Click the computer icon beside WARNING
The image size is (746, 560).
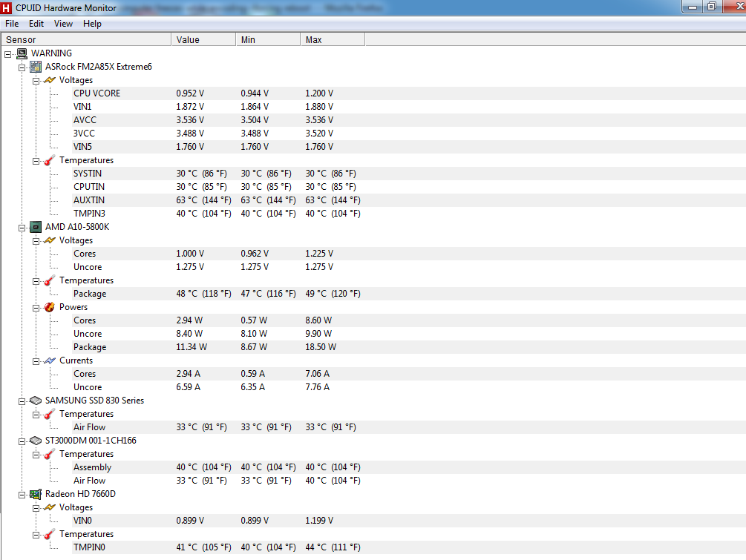[x=22, y=53]
